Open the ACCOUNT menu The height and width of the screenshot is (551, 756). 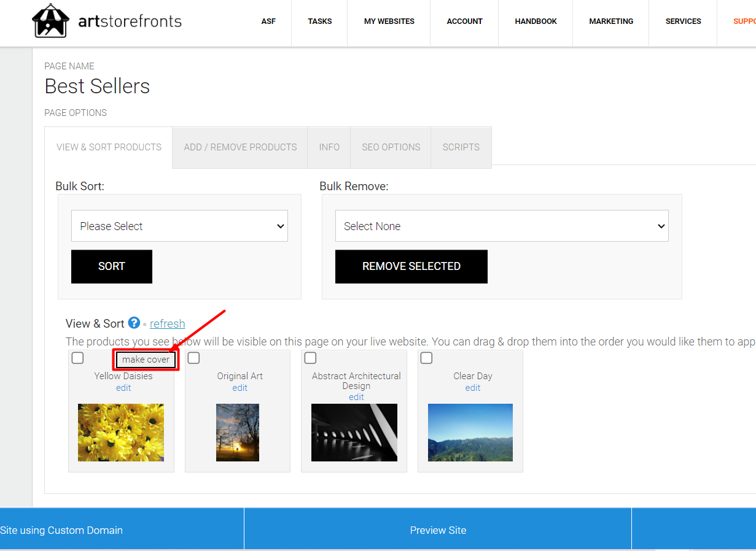click(464, 21)
